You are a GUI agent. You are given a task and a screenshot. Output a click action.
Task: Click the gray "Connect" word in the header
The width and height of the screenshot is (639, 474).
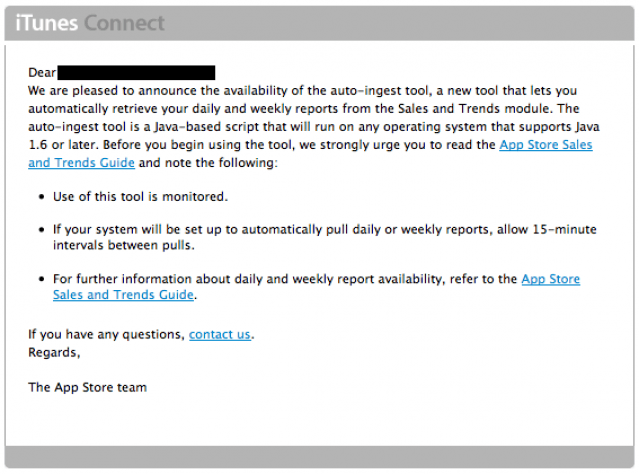pos(124,23)
